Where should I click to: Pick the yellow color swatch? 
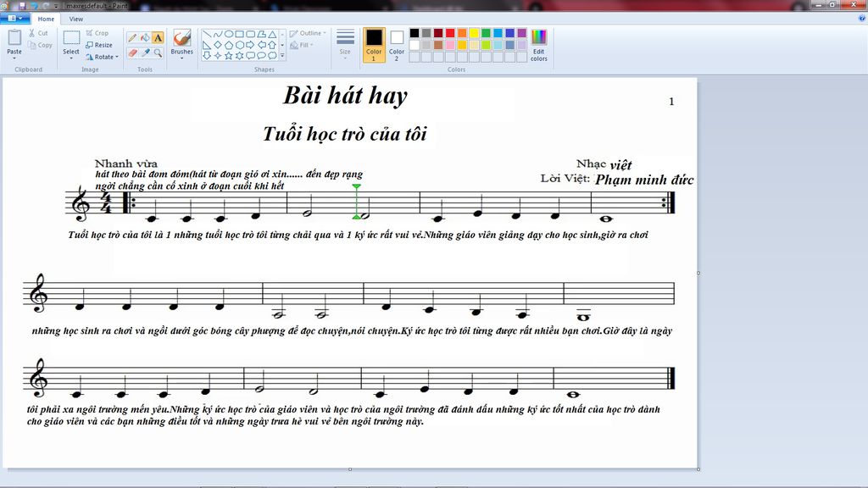coord(474,33)
